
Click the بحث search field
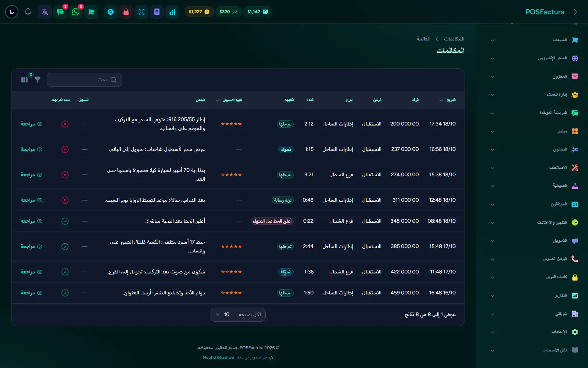pyautogui.click(x=84, y=80)
